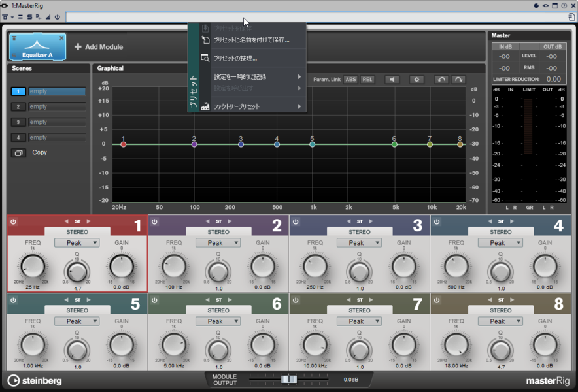Viewport: 578px width, 392px height.
Task: Toggle band 3 power button
Action: tap(296, 221)
